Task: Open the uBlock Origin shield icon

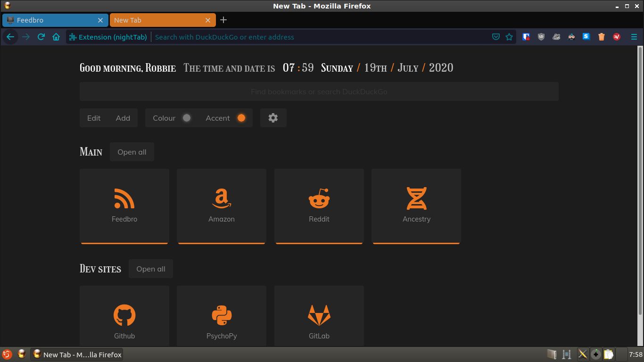Action: pos(541,36)
